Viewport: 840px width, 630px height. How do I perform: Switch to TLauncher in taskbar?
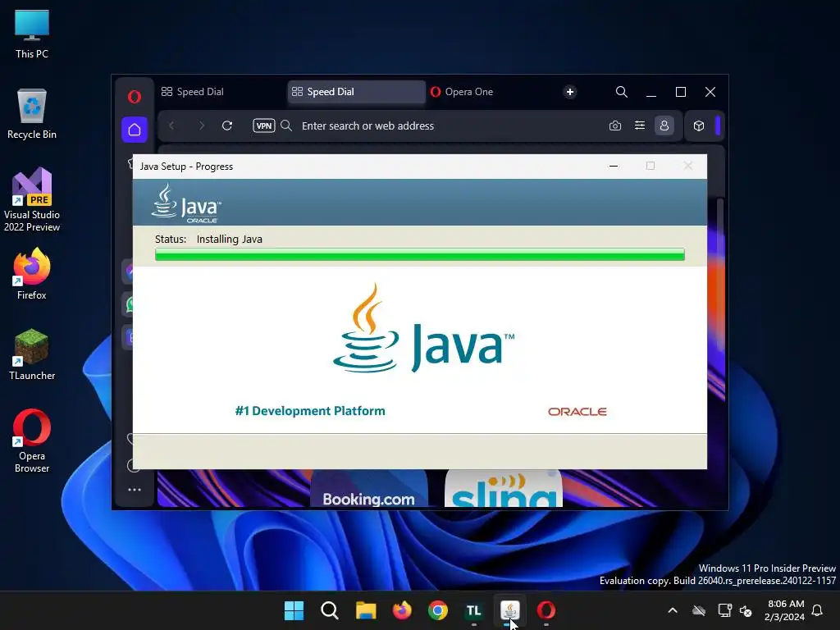tap(473, 610)
